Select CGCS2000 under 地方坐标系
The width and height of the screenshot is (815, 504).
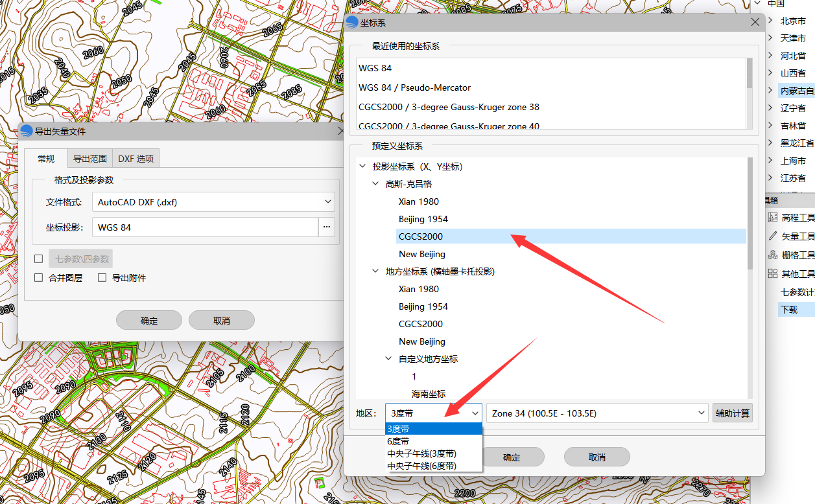click(x=421, y=324)
